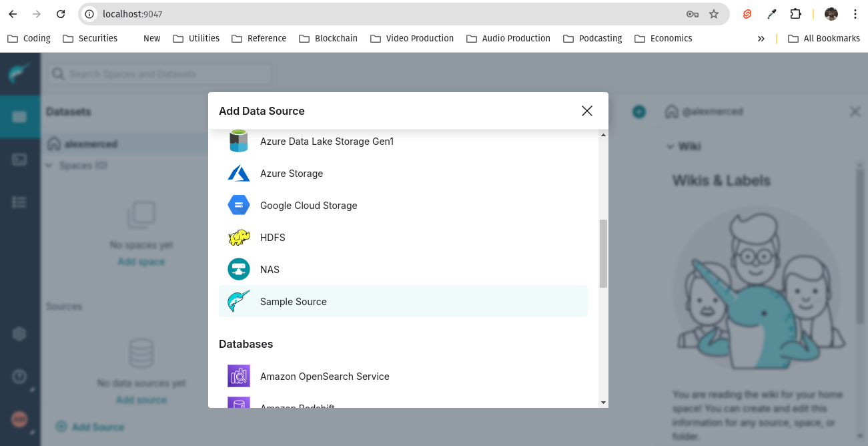
Task: Collapse the Spaces section chevron
Action: click(x=50, y=166)
